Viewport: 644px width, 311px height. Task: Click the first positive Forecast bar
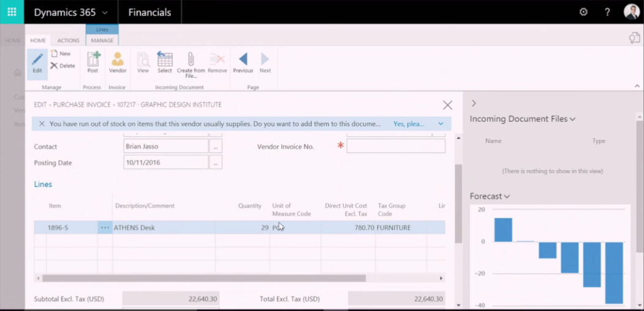click(503, 229)
